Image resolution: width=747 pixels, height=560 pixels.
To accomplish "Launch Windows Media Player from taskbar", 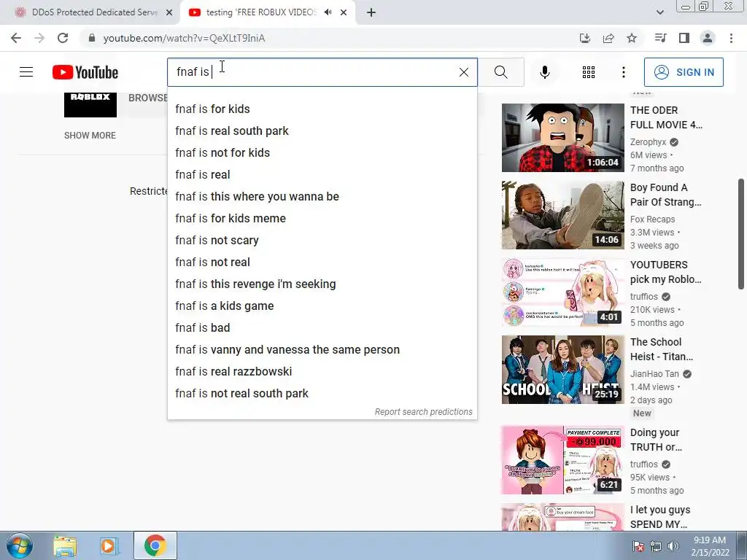I will click(109, 546).
